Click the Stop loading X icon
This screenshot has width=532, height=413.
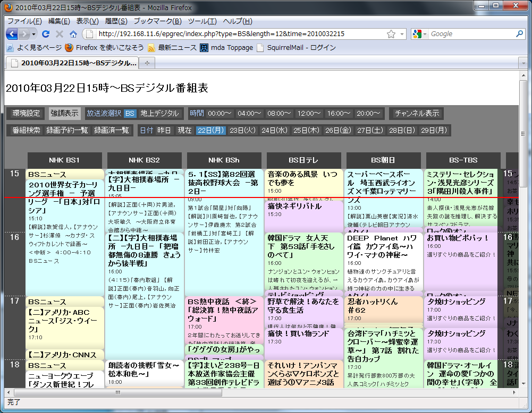coord(60,34)
